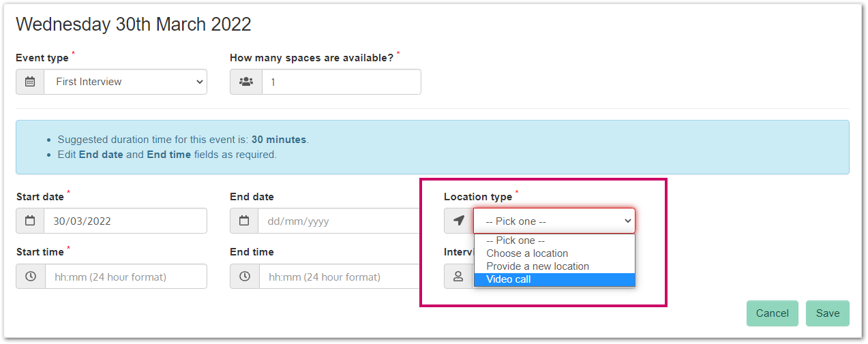Click the calendar icon beside Event type
The width and height of the screenshot is (868, 344).
[x=30, y=82]
